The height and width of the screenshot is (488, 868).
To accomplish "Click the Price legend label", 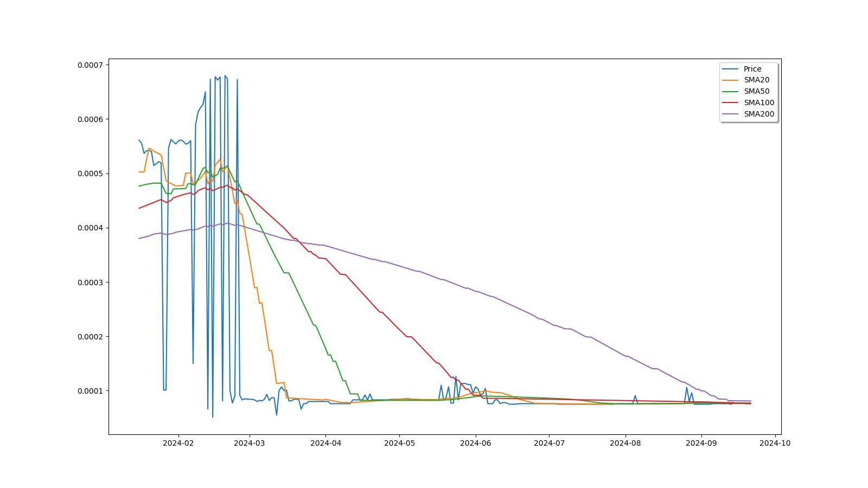I will [752, 69].
